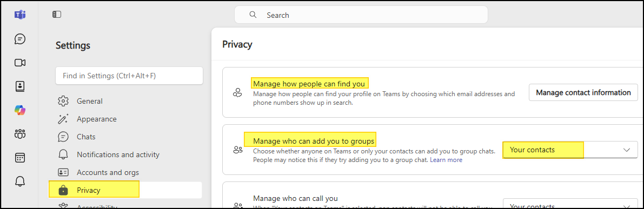Open the Meet video camera icon
The height and width of the screenshot is (209, 644).
[x=19, y=63]
